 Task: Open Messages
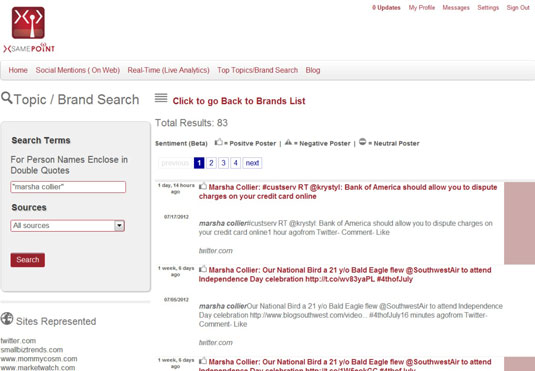tap(456, 8)
